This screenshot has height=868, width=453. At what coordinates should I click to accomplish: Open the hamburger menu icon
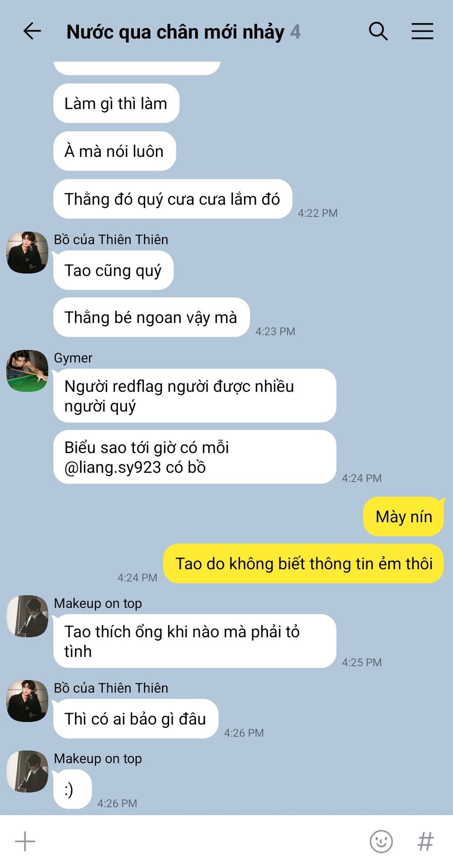[422, 31]
